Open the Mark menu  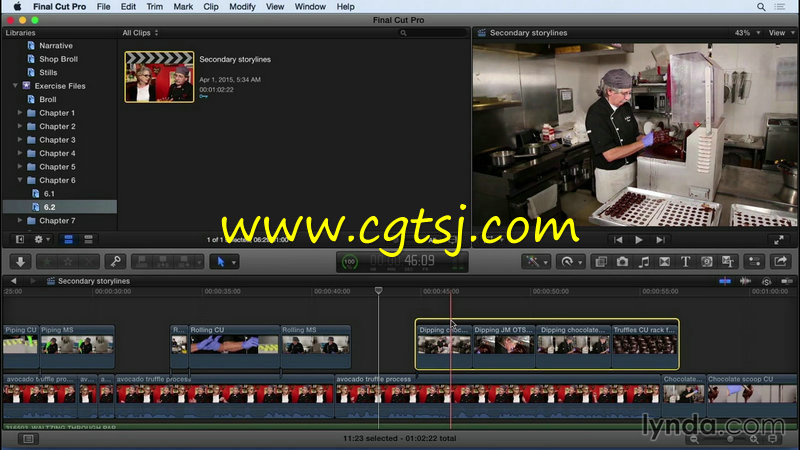183,7
